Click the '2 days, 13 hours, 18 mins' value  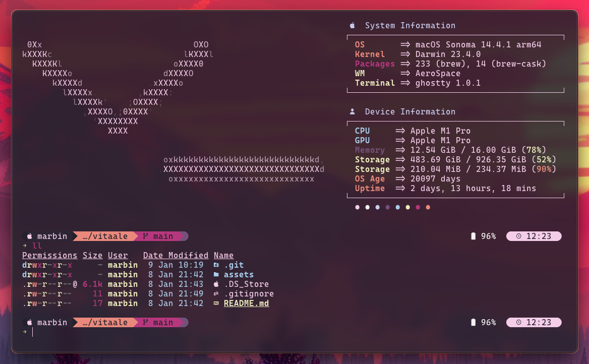473,188
